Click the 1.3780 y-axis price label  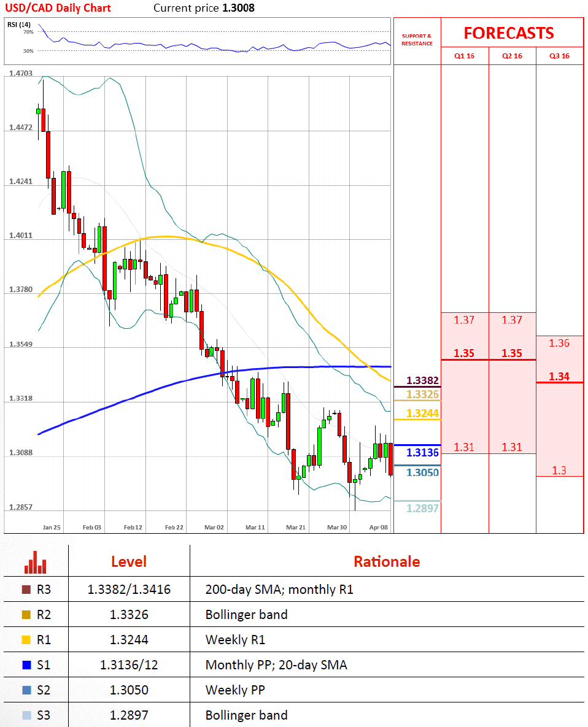[x=21, y=290]
